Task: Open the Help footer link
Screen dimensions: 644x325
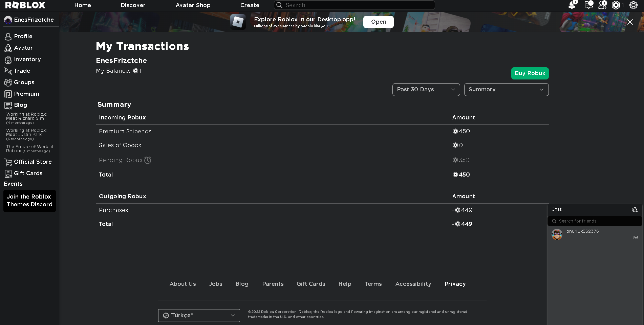Action: point(345,284)
